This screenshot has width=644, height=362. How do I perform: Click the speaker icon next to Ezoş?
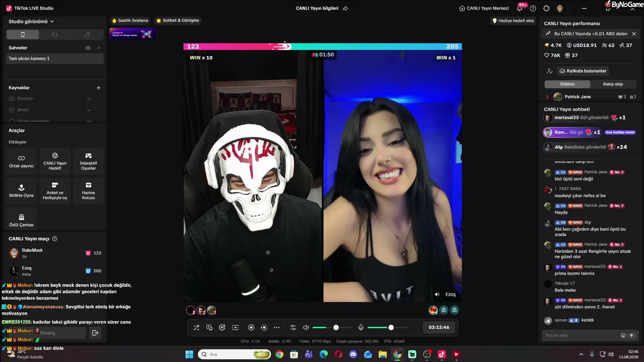click(x=437, y=295)
